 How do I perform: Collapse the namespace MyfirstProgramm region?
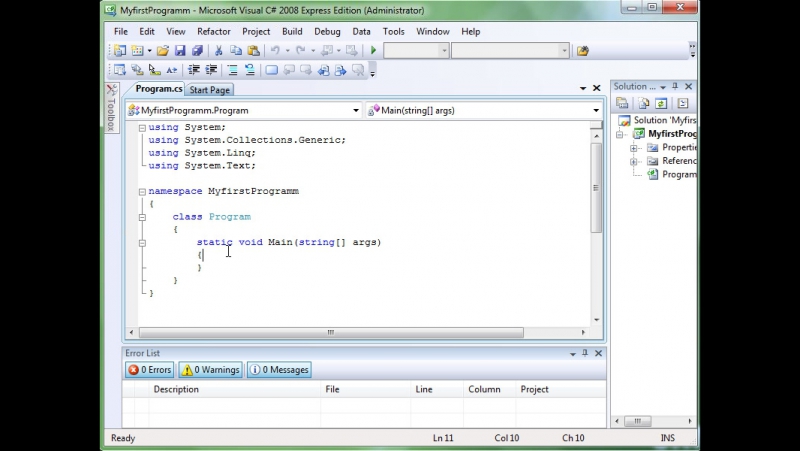142,192
